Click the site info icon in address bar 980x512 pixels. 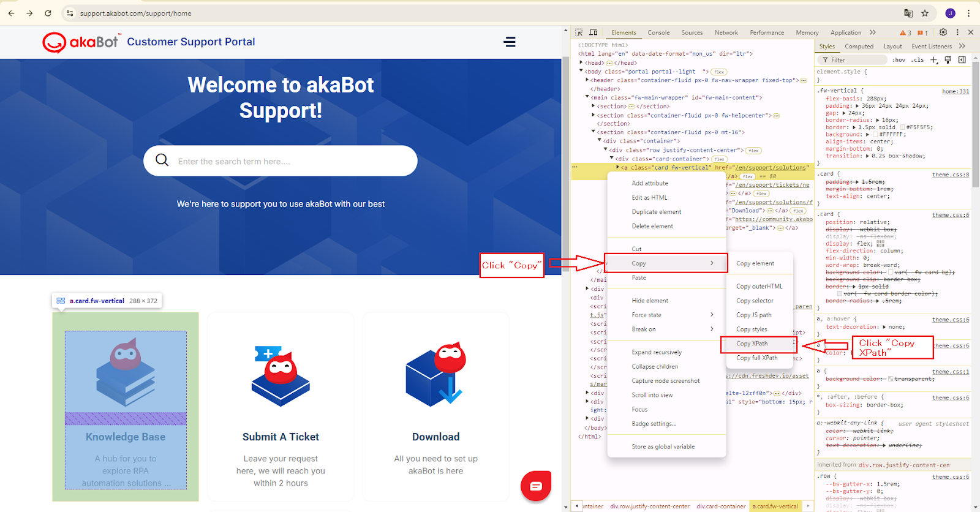click(x=70, y=13)
